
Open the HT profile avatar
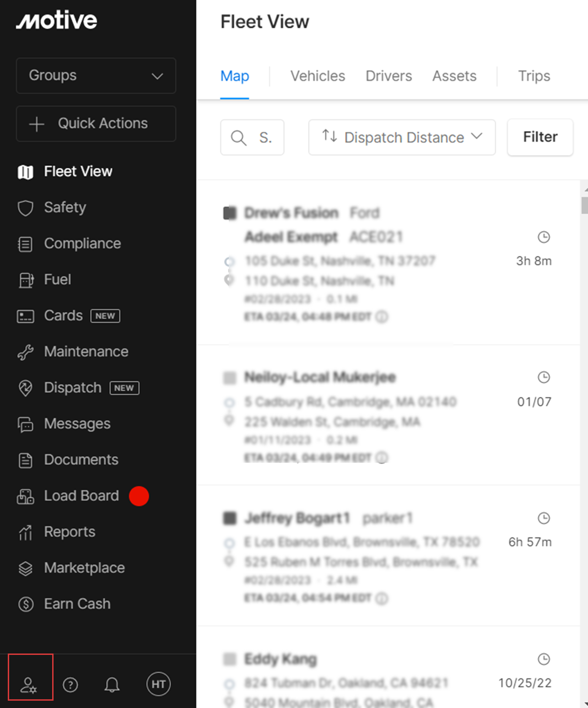(x=158, y=684)
